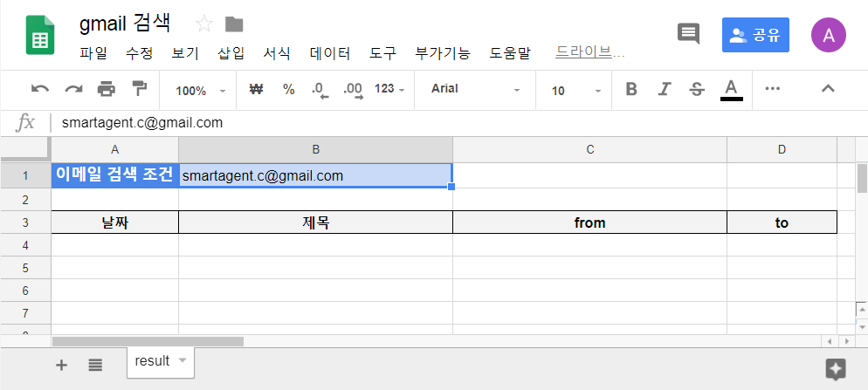The height and width of the screenshot is (390, 868).
Task: Toggle strikethrough formatting
Action: tap(698, 89)
